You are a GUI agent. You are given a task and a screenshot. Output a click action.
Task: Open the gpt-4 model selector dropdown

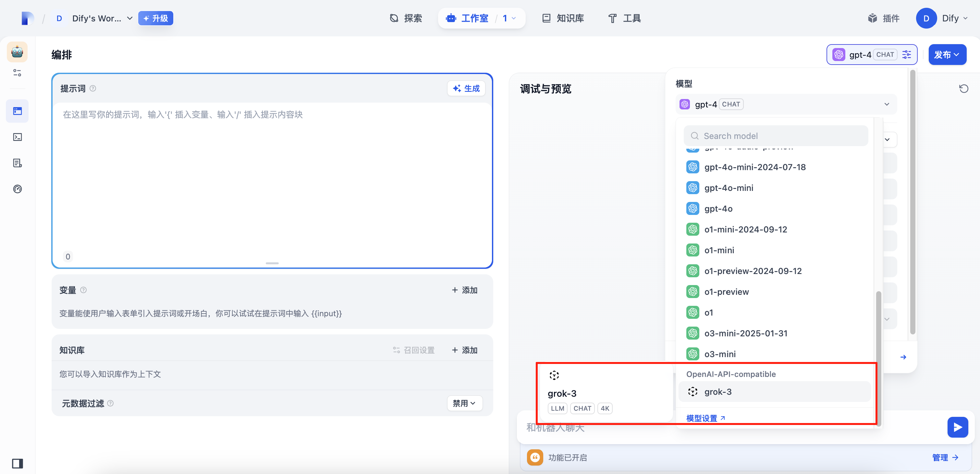pos(786,104)
